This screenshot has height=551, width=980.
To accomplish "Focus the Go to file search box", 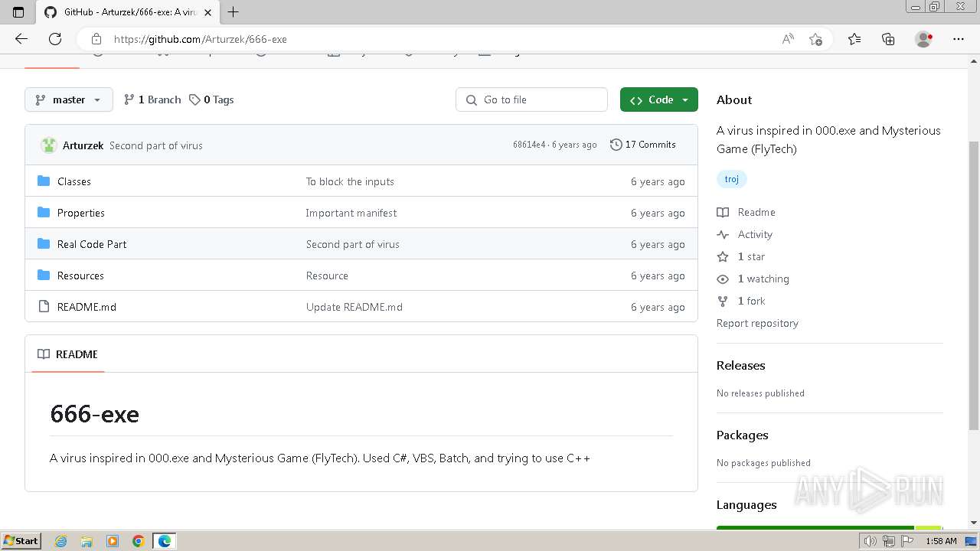I will [x=531, y=99].
